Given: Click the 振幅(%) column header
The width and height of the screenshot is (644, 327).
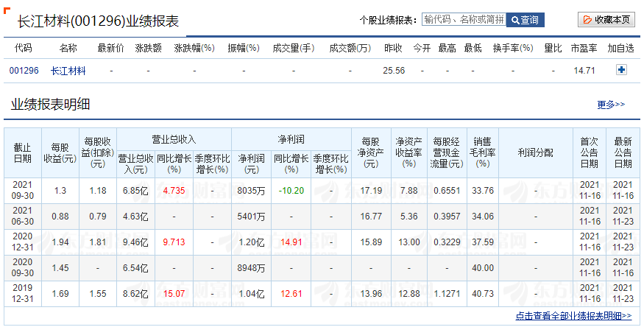Looking at the screenshot, I should [x=244, y=48].
